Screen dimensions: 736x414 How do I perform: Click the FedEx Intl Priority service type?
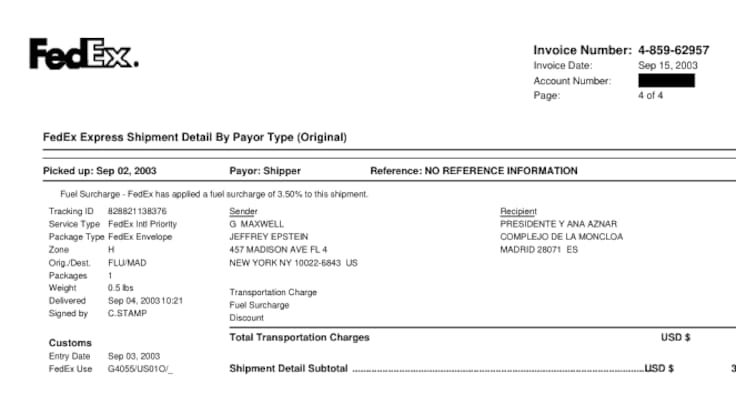pyautogui.click(x=142, y=225)
